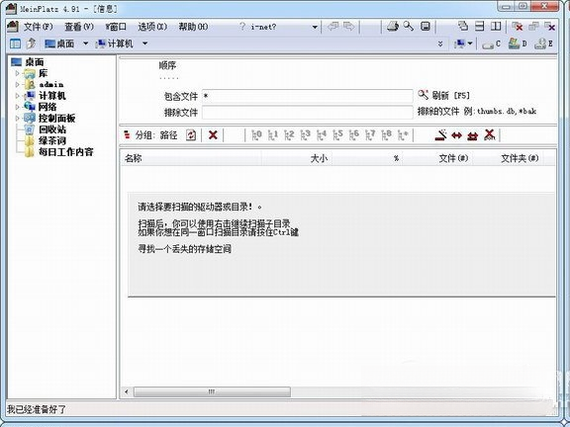Click level 3 grouping depth icon
Image resolution: width=570 pixels, height=427 pixels.
coord(305,135)
